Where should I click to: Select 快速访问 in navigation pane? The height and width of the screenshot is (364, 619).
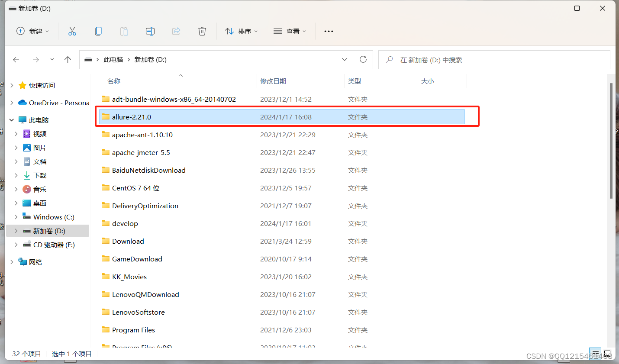(x=42, y=85)
